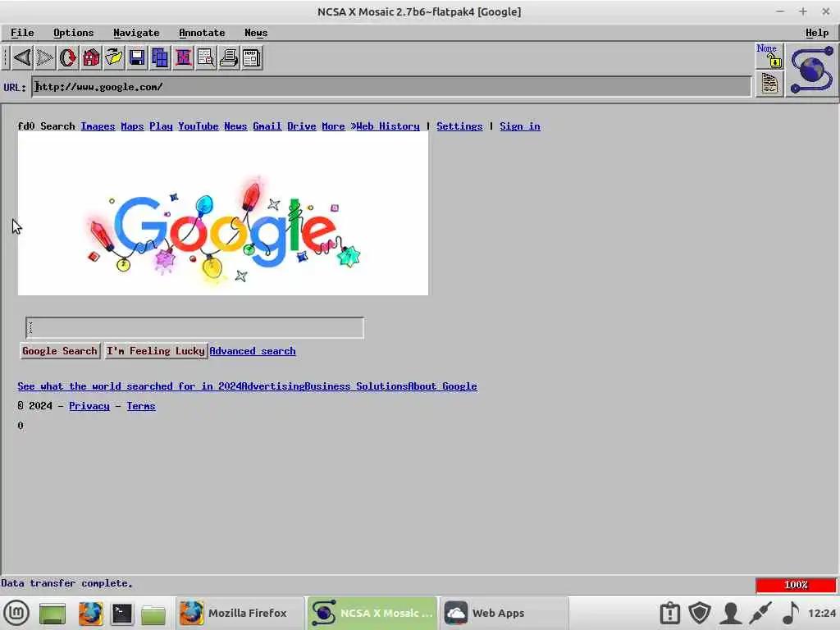Click the NCSA X Mosaic taskbar button
Viewport: 840px width, 630px height.
[372, 613]
